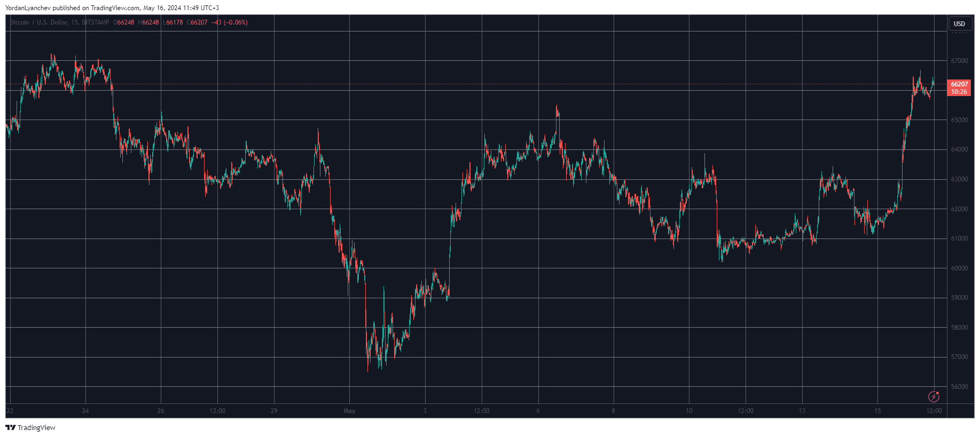Click the lightning flash icon at chart corner
Viewport: 980px width, 437px height.
pos(934,396)
